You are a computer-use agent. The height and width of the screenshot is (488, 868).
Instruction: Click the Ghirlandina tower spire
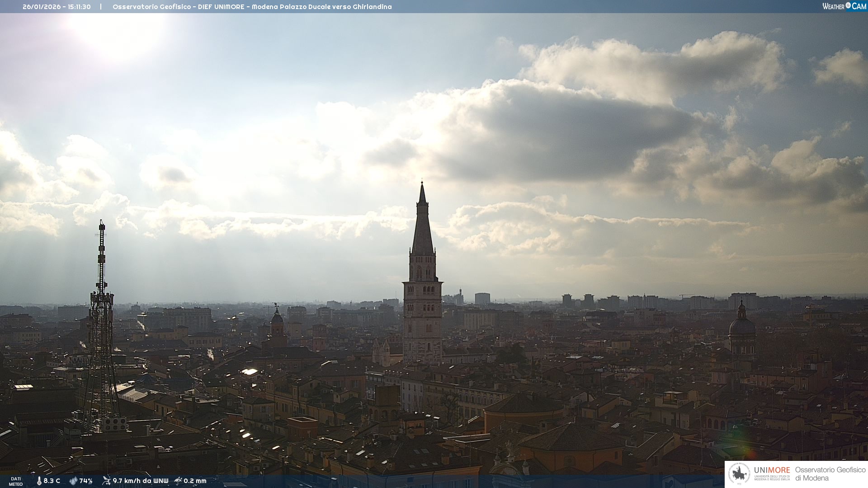(422, 226)
